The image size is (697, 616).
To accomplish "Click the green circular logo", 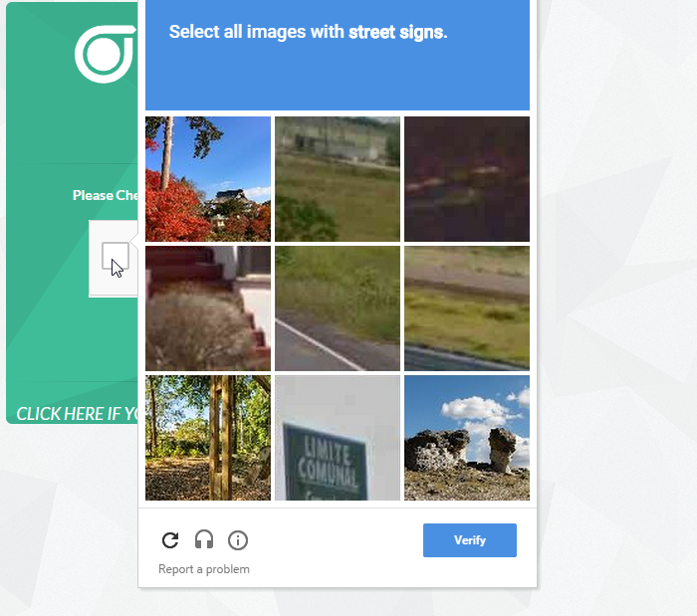I will pyautogui.click(x=106, y=54).
